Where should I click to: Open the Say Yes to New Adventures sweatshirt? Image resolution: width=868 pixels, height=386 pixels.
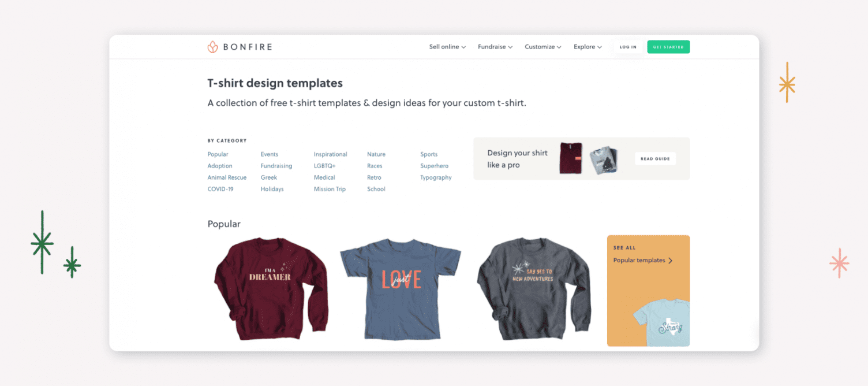(534, 287)
